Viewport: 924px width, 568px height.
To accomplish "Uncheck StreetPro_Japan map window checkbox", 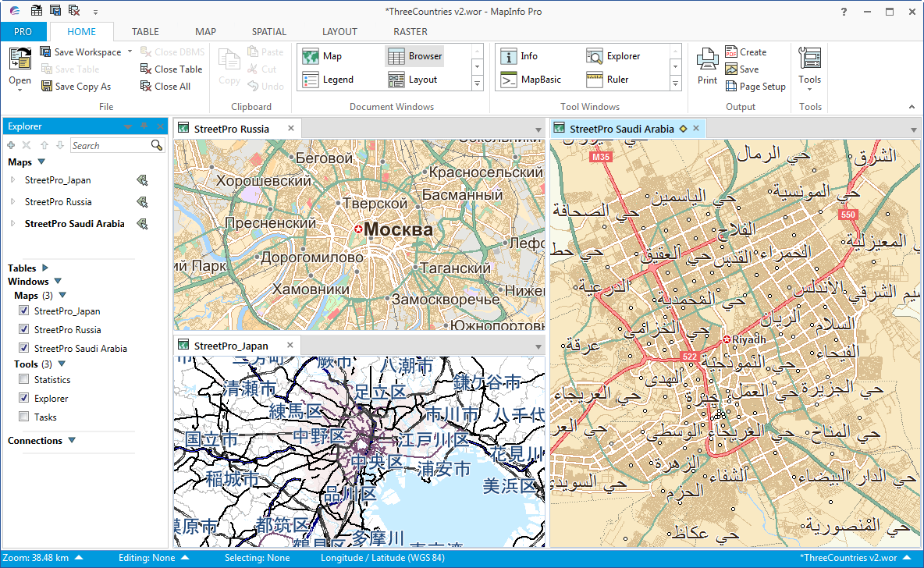I will (x=23, y=311).
